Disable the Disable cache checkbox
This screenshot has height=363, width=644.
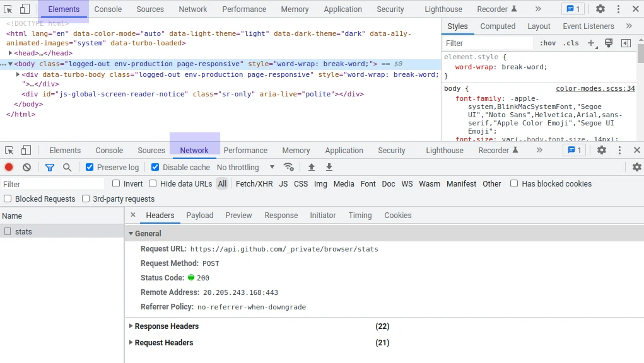(x=155, y=167)
